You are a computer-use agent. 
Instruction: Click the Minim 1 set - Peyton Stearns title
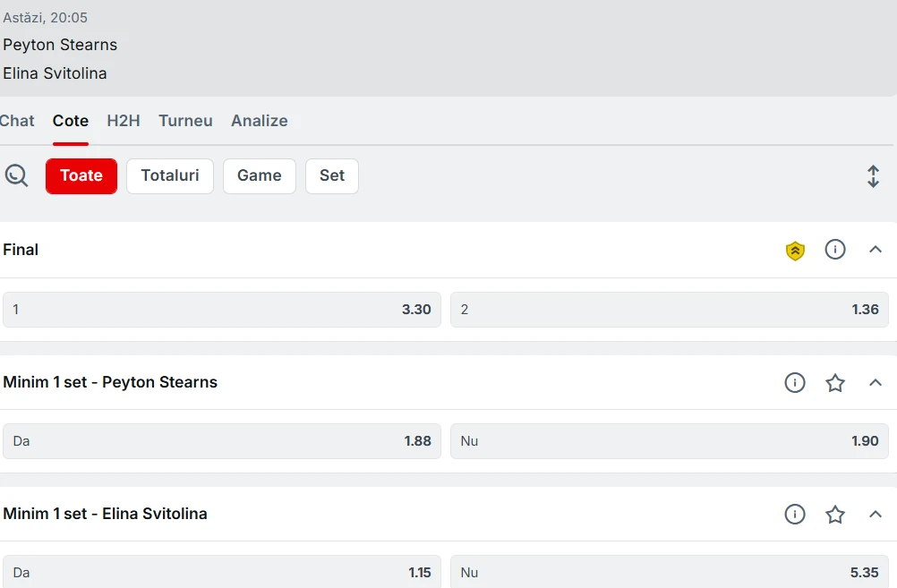click(110, 382)
